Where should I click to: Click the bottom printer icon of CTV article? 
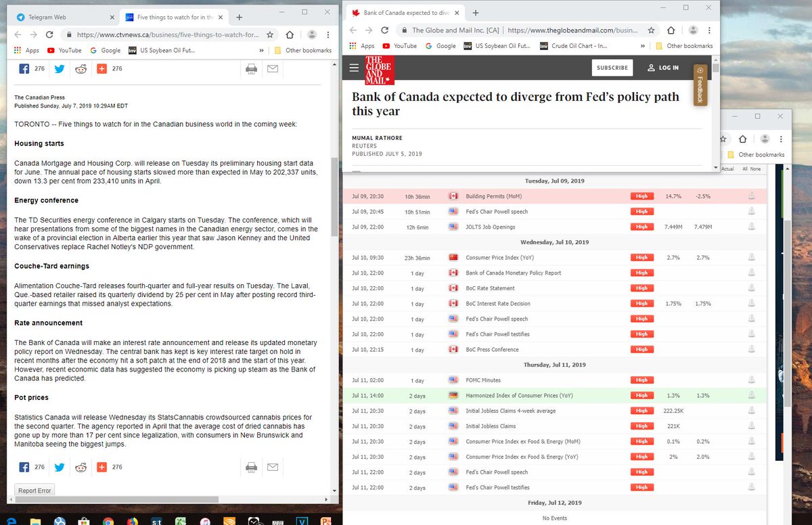(251, 467)
